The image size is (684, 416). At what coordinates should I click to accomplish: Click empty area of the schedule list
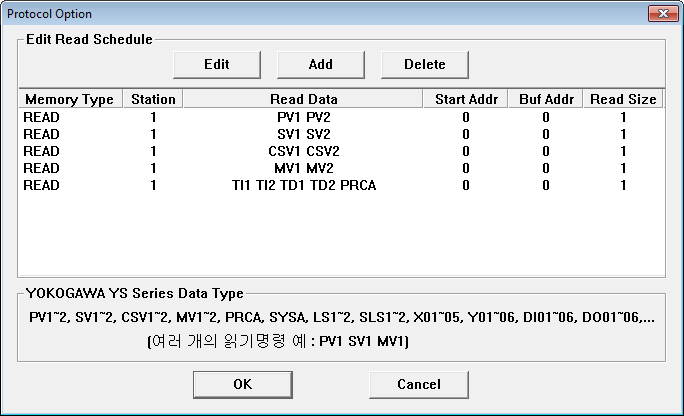tap(340, 235)
